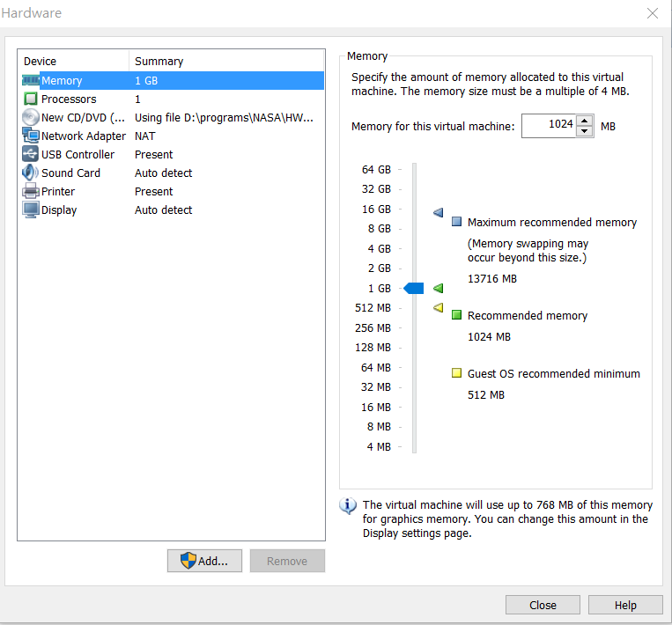This screenshot has height=625, width=672.
Task: Click the Processors chip icon
Action: [x=31, y=99]
